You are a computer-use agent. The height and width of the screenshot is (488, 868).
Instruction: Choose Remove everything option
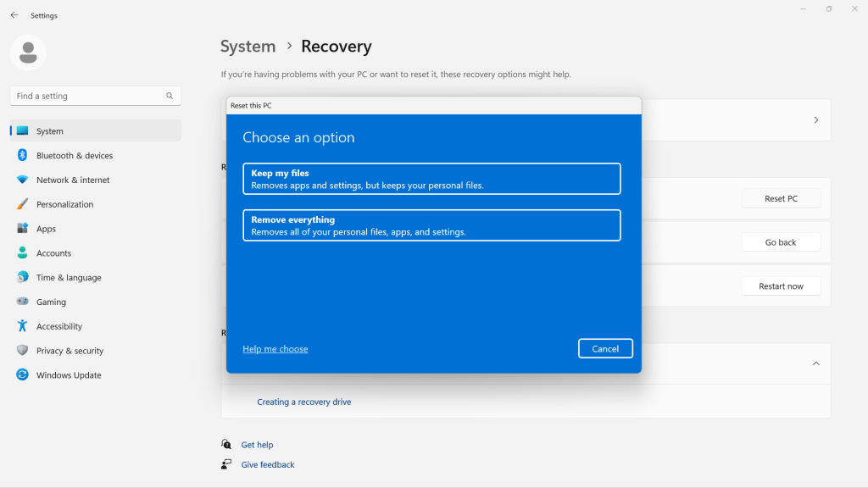click(x=431, y=225)
